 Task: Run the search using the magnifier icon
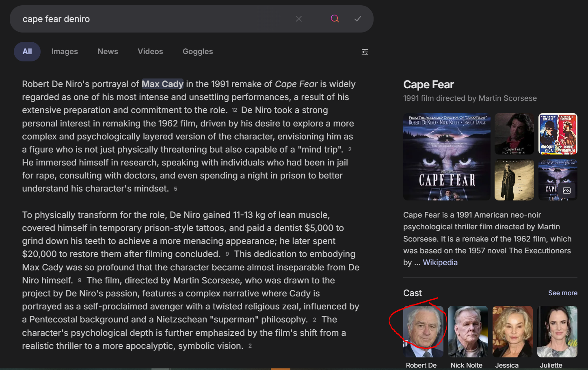pos(335,19)
